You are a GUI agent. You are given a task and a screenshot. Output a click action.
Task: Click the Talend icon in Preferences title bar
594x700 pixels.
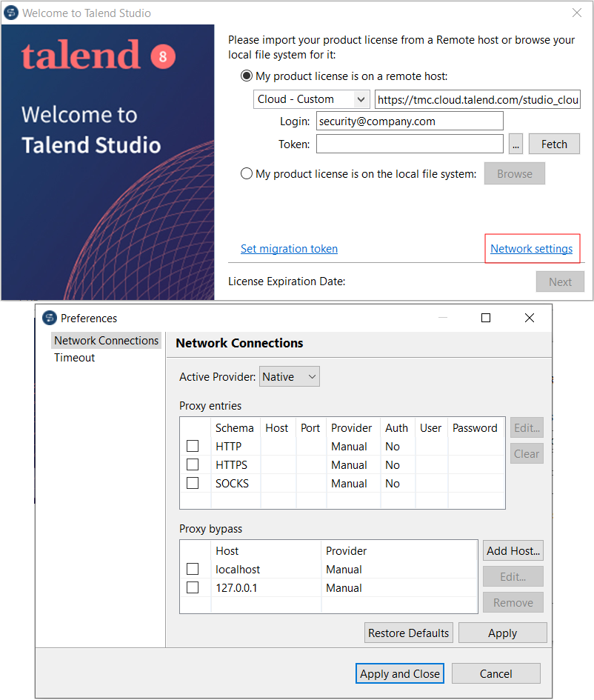coord(50,318)
